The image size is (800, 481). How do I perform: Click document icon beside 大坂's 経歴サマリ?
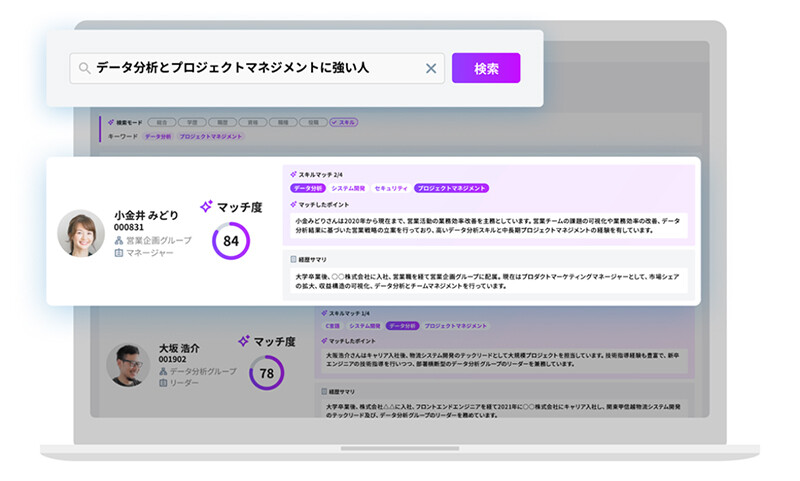tap(324, 392)
